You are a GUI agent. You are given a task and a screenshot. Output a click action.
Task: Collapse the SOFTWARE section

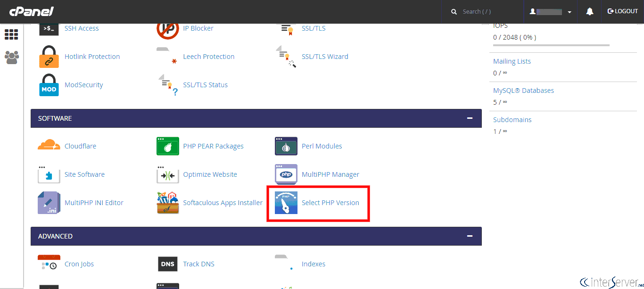coord(469,118)
